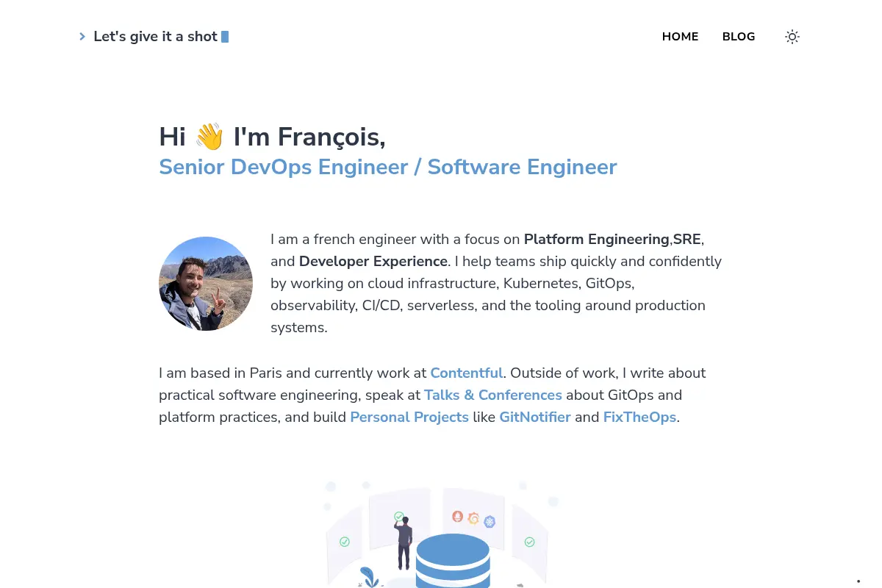Screen dimensions: 882x588
Task: Toggle the light/dark theme sun icon
Action: [792, 37]
